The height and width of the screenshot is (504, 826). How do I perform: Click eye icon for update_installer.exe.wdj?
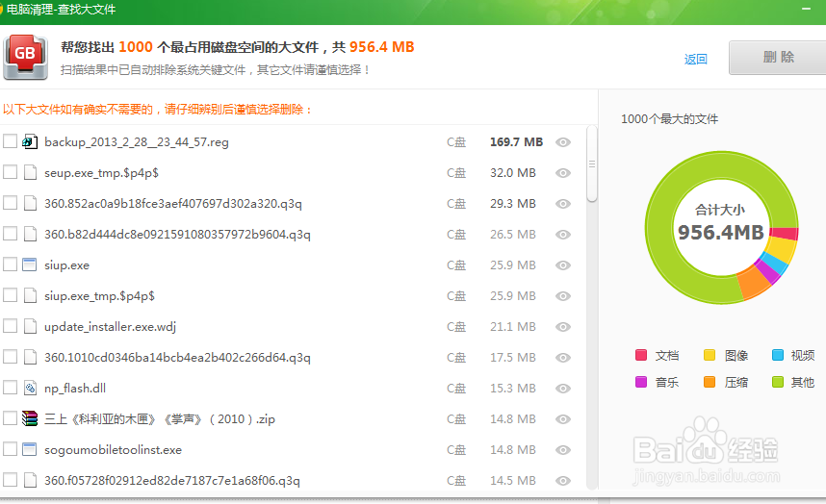click(x=563, y=327)
